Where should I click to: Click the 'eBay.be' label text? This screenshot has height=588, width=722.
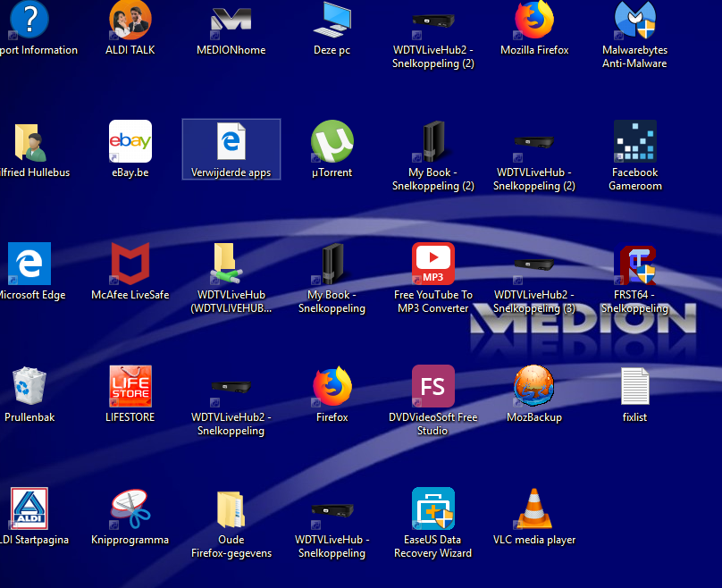click(130, 172)
